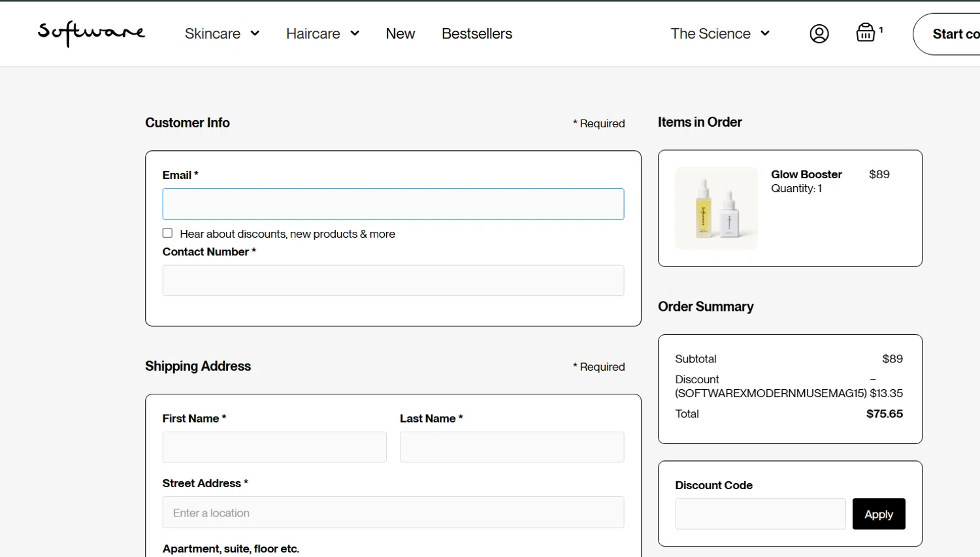The height and width of the screenshot is (557, 980).
Task: Click the Subtotal $89 value
Action: 892,359
